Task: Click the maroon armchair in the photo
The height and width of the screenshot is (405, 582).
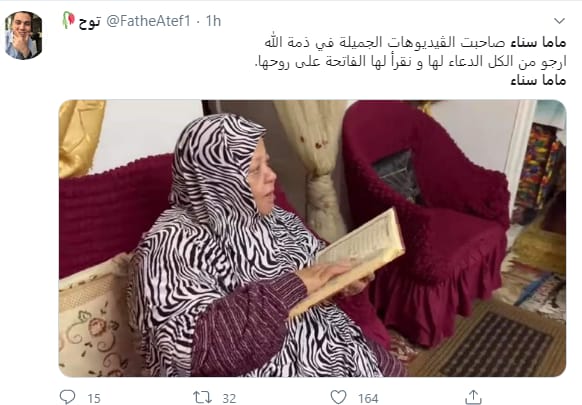Action: 425,219
